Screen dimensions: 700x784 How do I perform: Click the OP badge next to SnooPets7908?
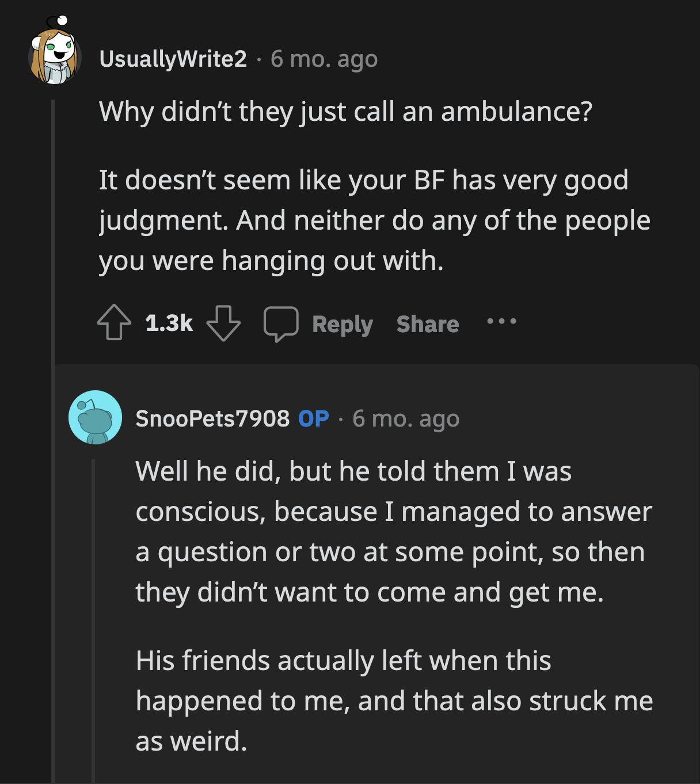click(314, 418)
